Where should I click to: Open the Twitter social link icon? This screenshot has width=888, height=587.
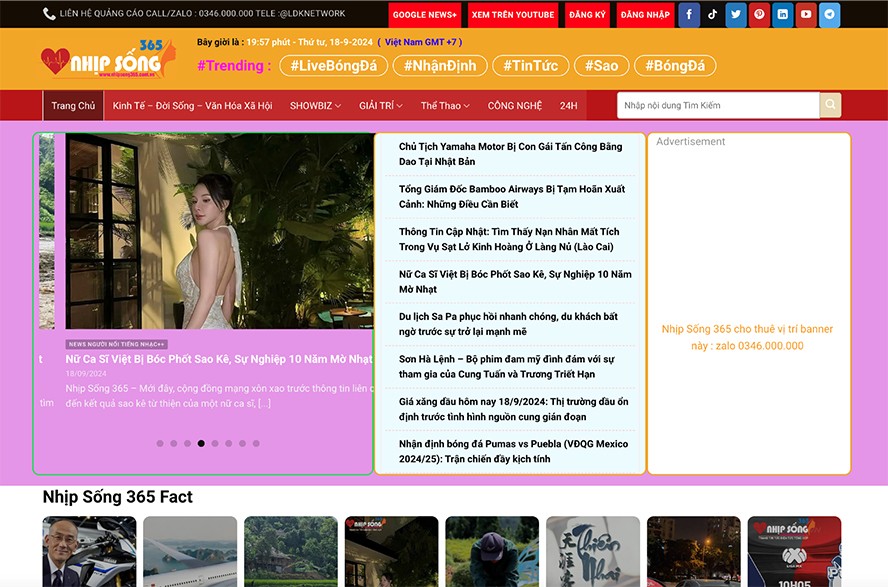(736, 15)
